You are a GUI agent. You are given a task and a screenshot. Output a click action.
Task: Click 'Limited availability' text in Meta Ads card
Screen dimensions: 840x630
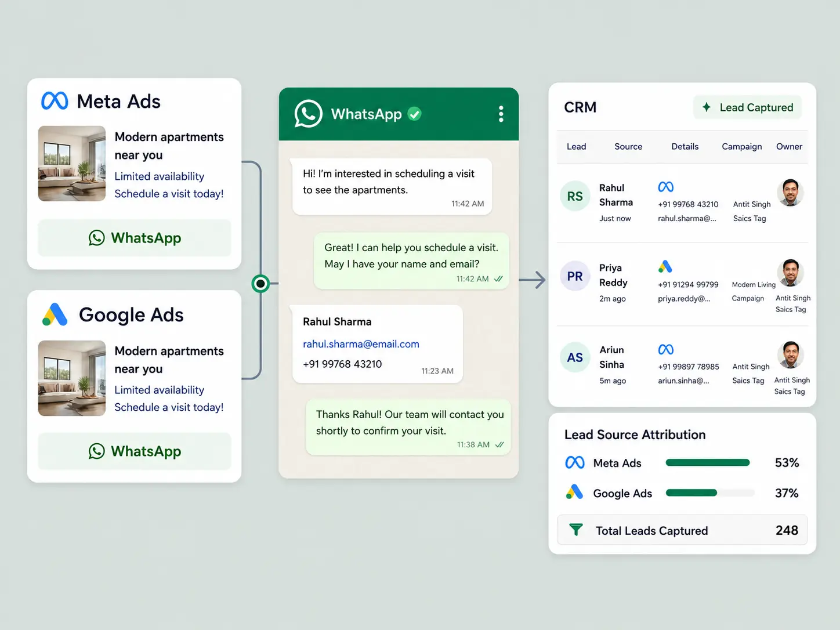pyautogui.click(x=159, y=176)
